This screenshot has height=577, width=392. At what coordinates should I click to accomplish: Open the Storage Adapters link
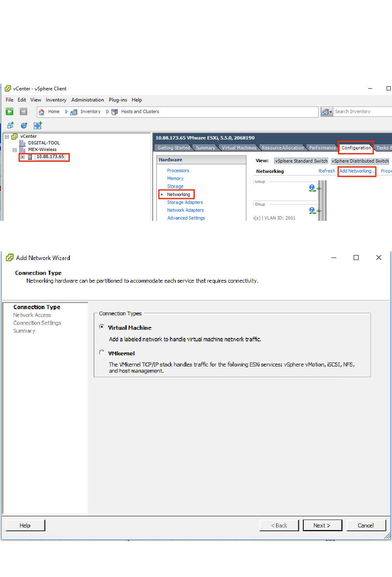pos(185,202)
